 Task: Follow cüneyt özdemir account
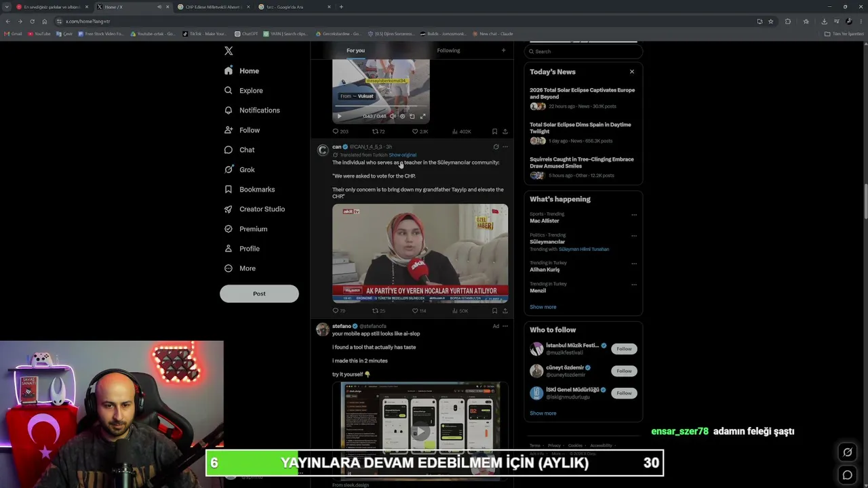click(x=624, y=371)
